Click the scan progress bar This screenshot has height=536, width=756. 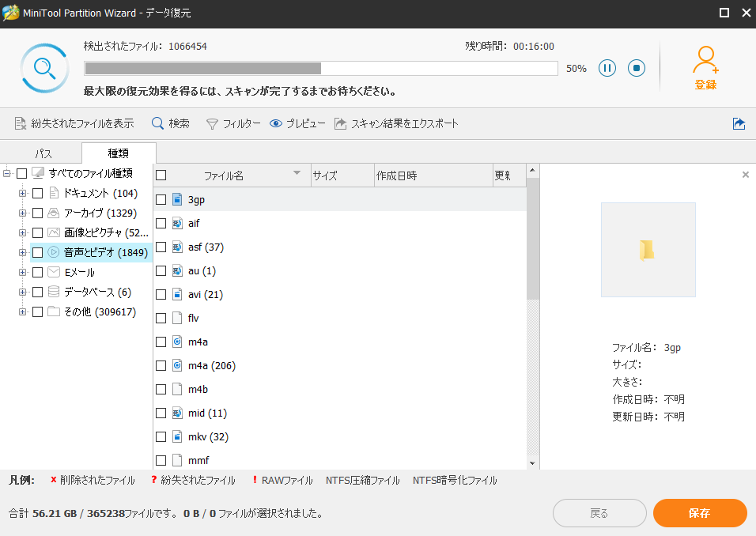(x=321, y=69)
